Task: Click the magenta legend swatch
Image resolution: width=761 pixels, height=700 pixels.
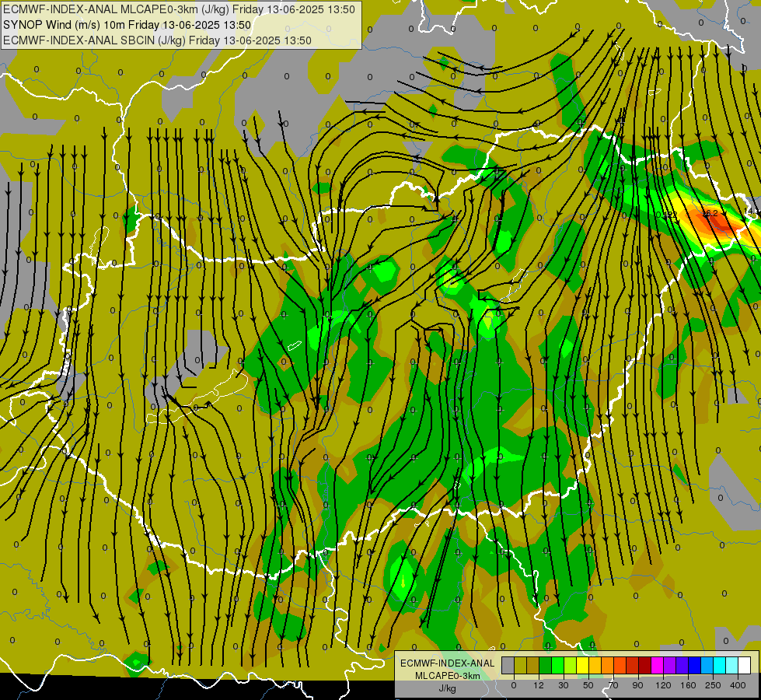Action: 657,665
